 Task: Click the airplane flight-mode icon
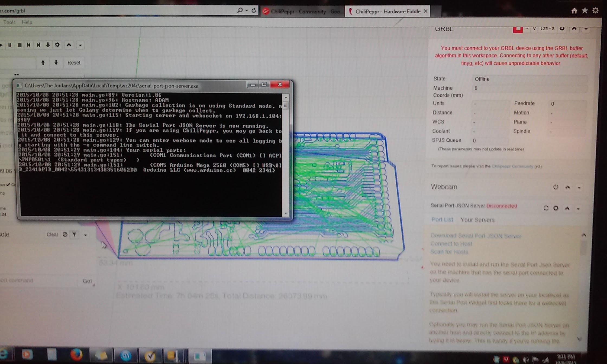pyautogui.click(x=48, y=45)
